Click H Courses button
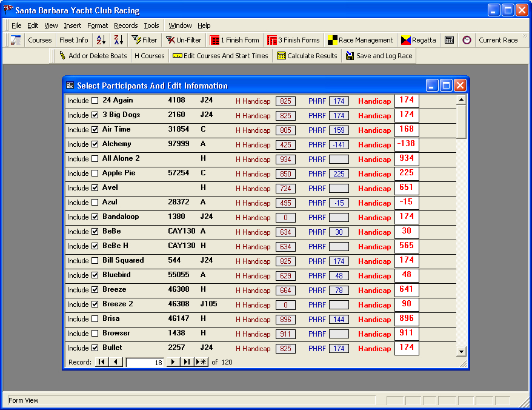The height and width of the screenshot is (410, 532). (149, 56)
